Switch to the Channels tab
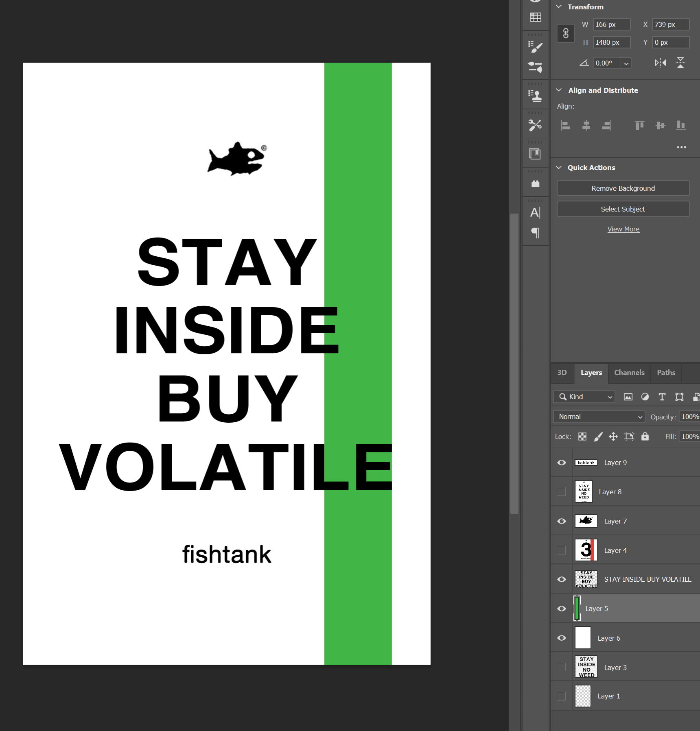Viewport: 700px width, 731px height. (629, 373)
